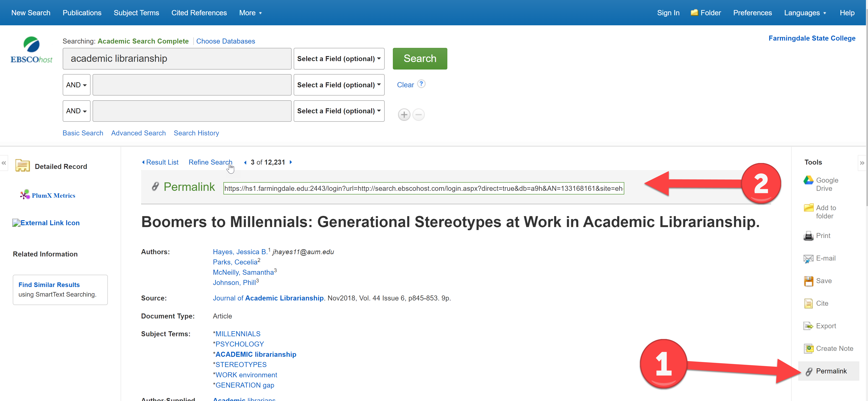Expand the Languages menu
Image resolution: width=868 pixels, height=401 pixels.
click(805, 13)
